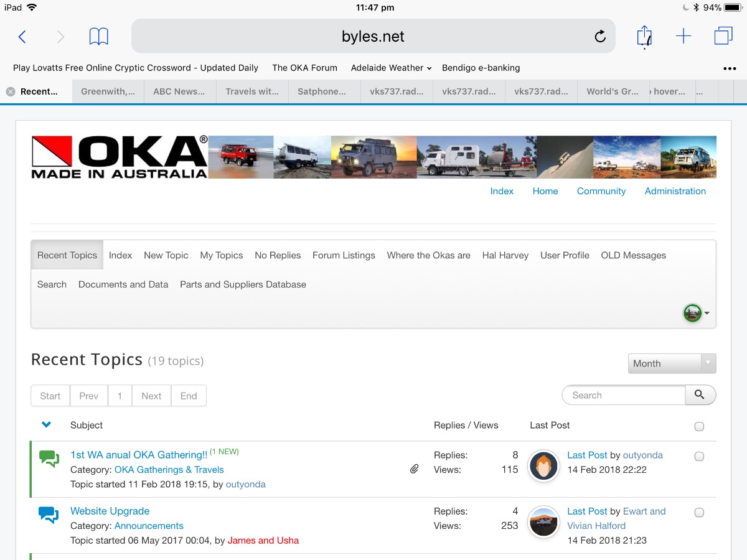Image resolution: width=747 pixels, height=560 pixels.
Task: Click the OKA Made in Australia logo
Action: tap(120, 157)
